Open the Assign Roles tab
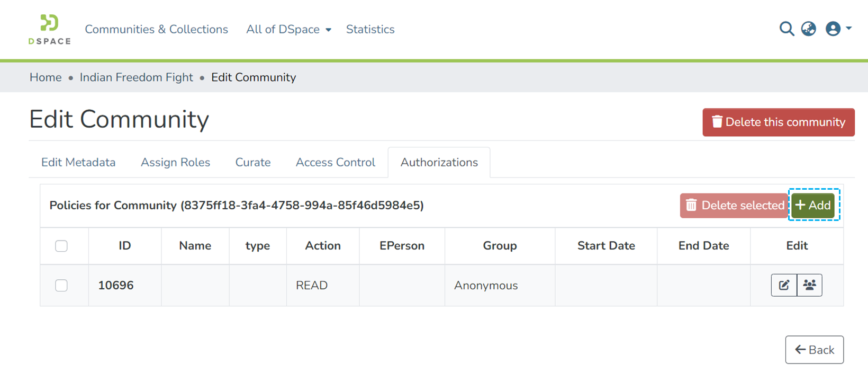This screenshot has width=868, height=372. 175,163
